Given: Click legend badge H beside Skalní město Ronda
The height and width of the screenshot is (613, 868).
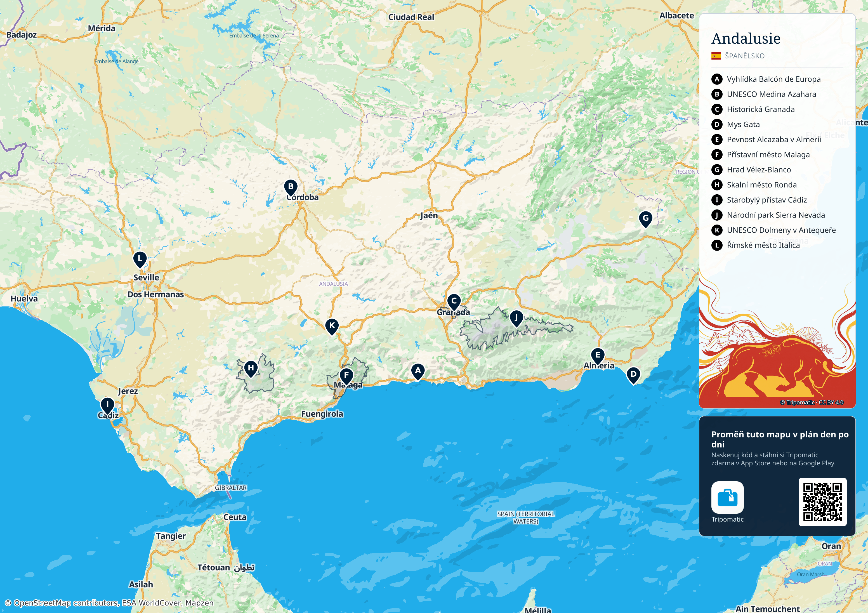Looking at the screenshot, I should pyautogui.click(x=717, y=185).
